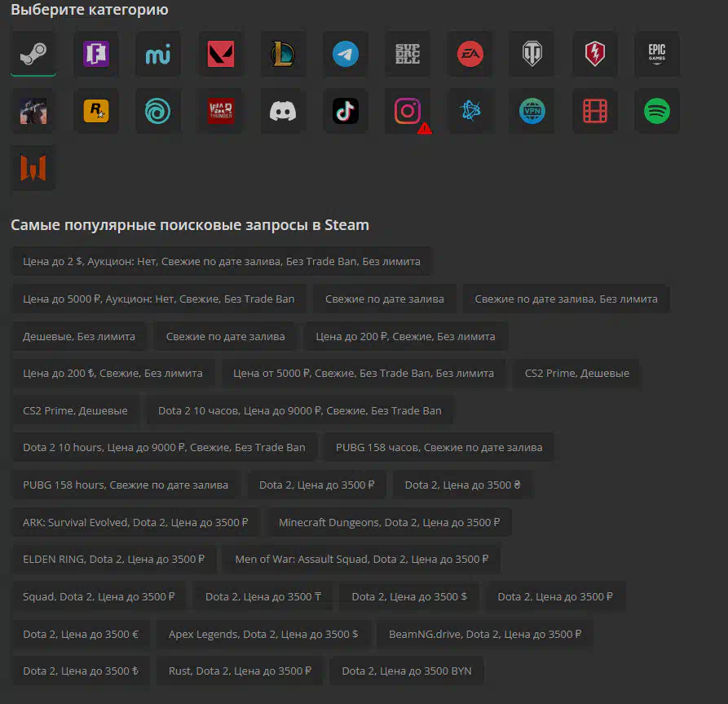Select the red film strip category
This screenshot has height=704, width=728.
[x=595, y=111]
